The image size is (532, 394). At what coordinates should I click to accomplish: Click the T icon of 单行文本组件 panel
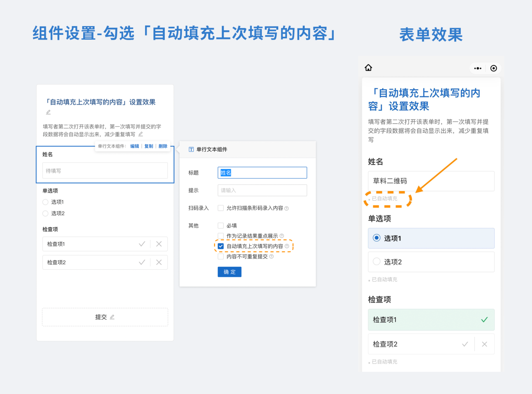pyautogui.click(x=191, y=150)
